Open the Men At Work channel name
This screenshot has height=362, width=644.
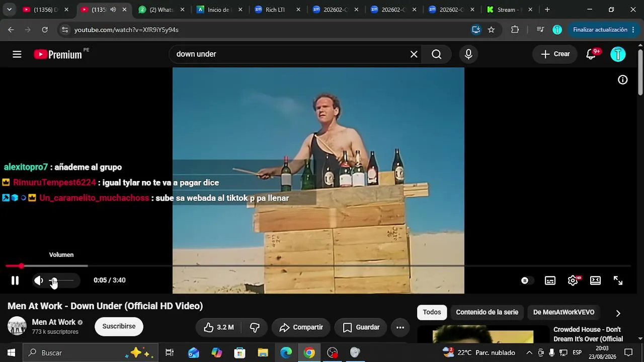[x=54, y=322]
